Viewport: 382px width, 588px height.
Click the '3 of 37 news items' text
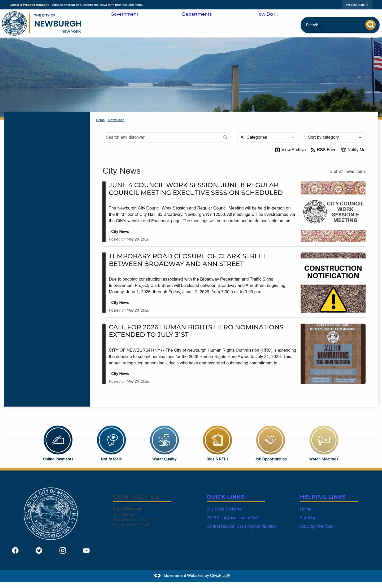(348, 172)
